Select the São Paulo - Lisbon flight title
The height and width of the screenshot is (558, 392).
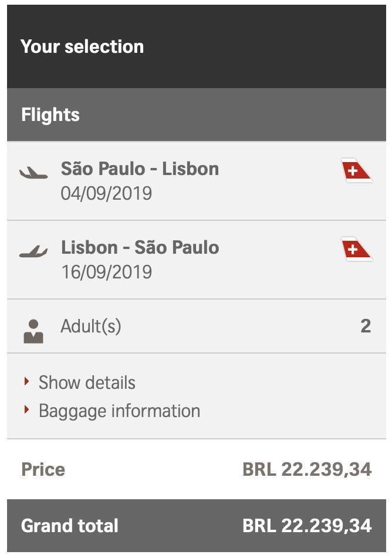tap(140, 169)
